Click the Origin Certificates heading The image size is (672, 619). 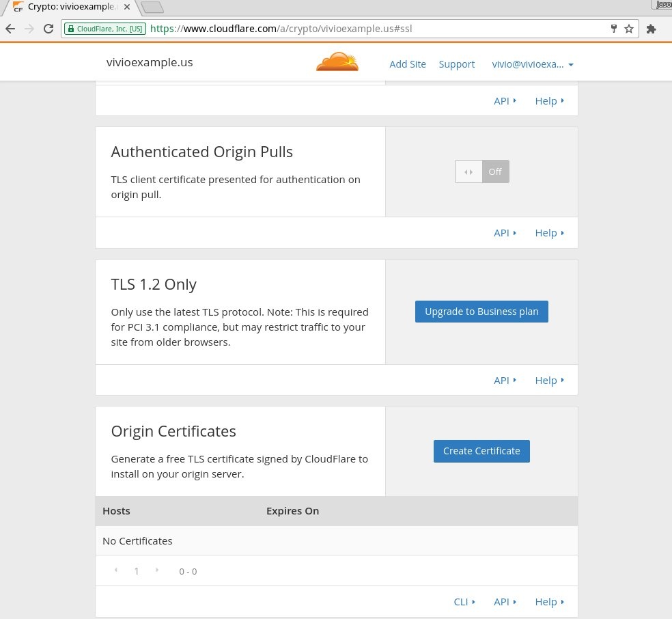click(173, 431)
